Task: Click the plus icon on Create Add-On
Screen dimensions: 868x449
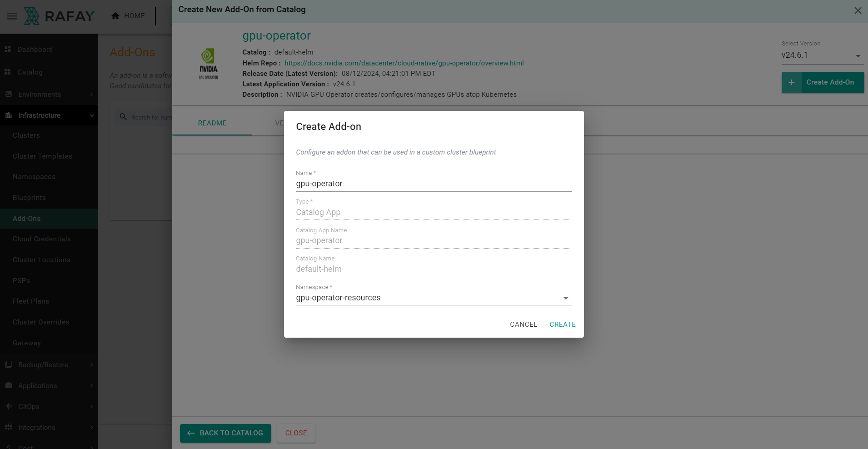Action: point(791,82)
